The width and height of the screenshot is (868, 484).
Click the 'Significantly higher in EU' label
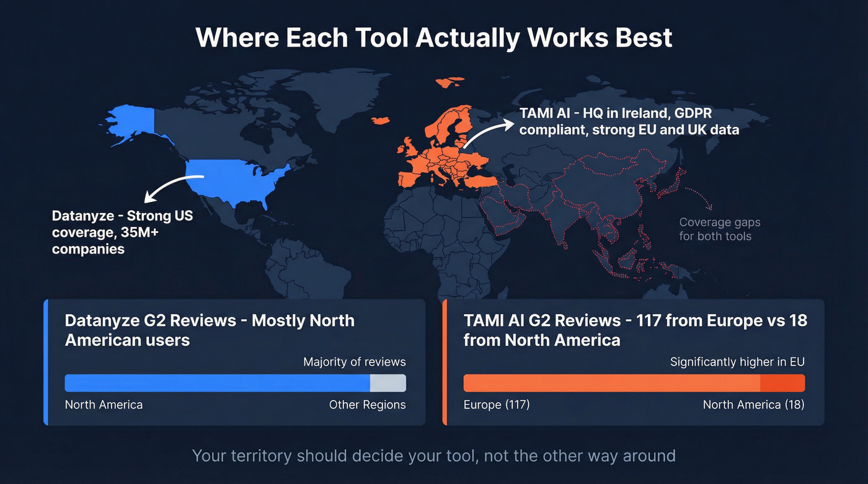(x=737, y=362)
